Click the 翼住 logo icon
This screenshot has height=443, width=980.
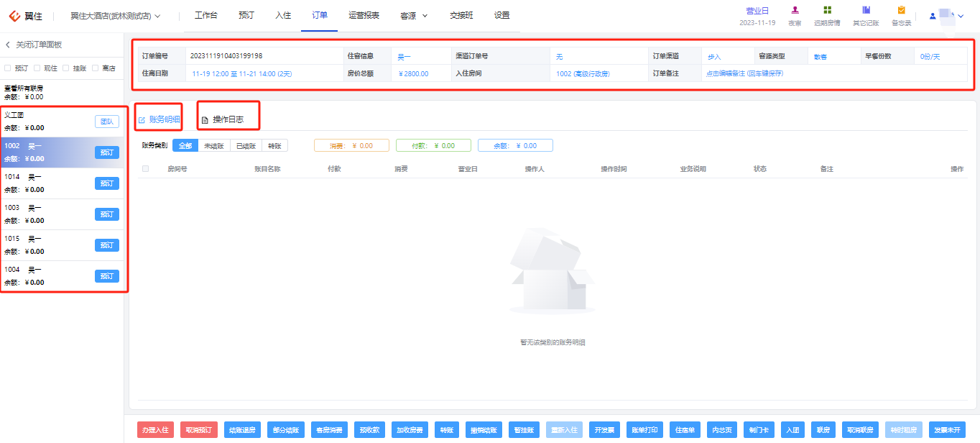(15, 15)
